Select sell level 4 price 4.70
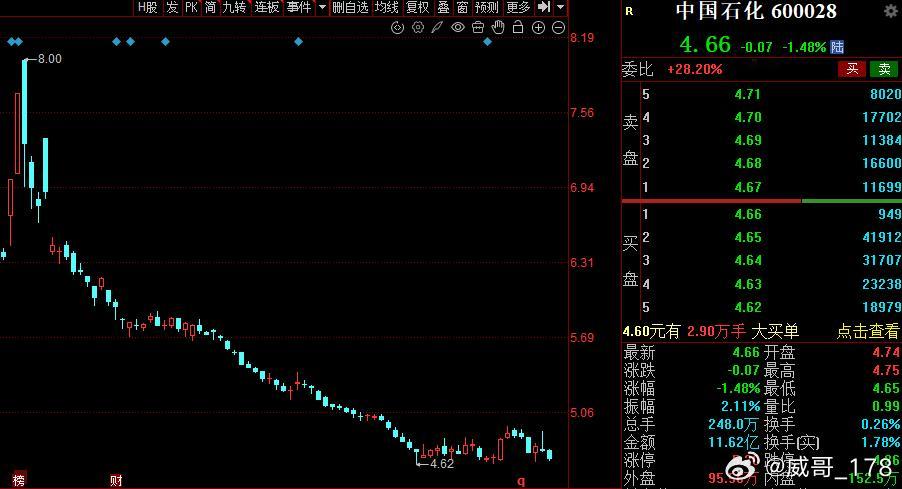 [748, 117]
